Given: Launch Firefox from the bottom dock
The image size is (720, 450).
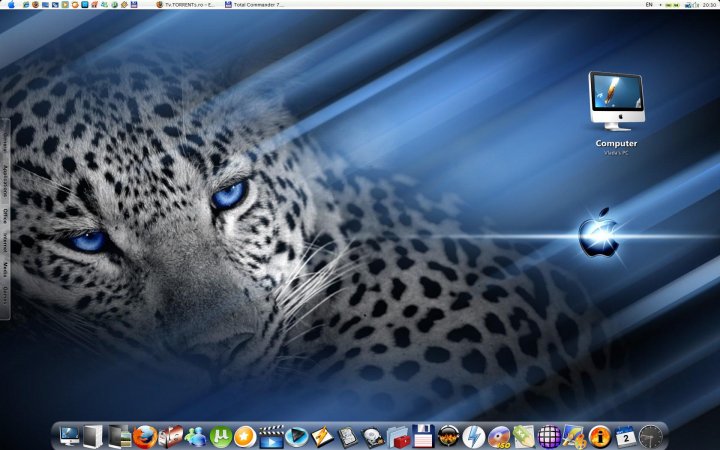Looking at the screenshot, I should (x=145, y=436).
